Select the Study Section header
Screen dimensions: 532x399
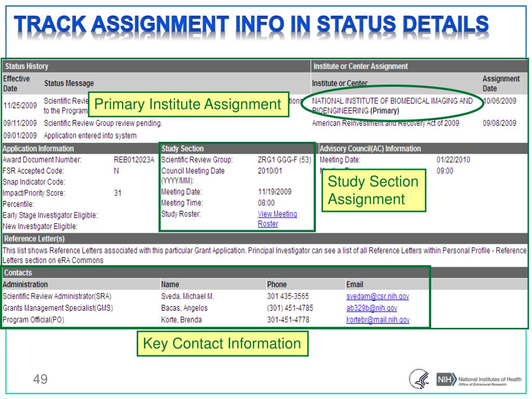coord(237,149)
